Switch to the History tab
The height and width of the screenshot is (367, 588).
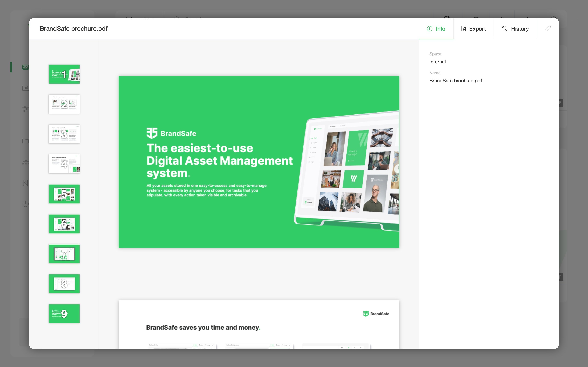click(515, 29)
